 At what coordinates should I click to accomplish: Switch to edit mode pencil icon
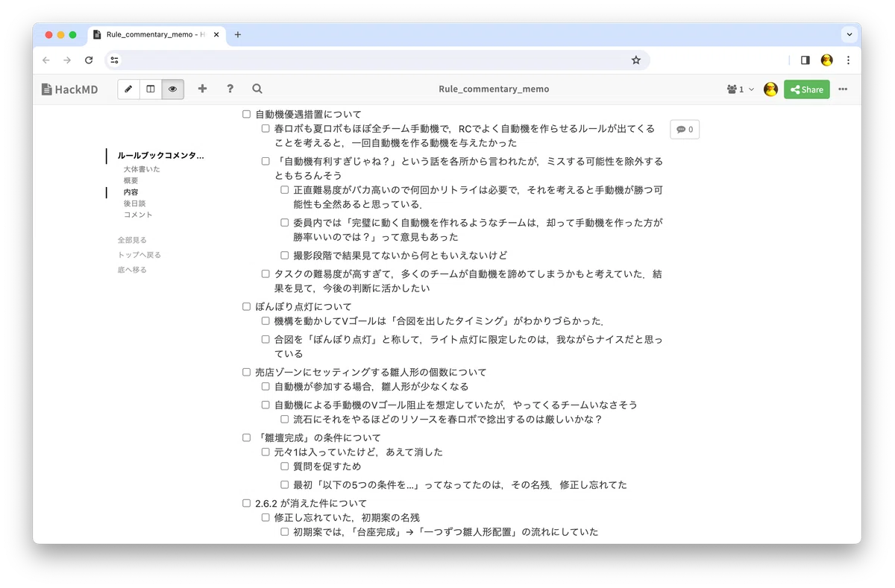tap(129, 89)
